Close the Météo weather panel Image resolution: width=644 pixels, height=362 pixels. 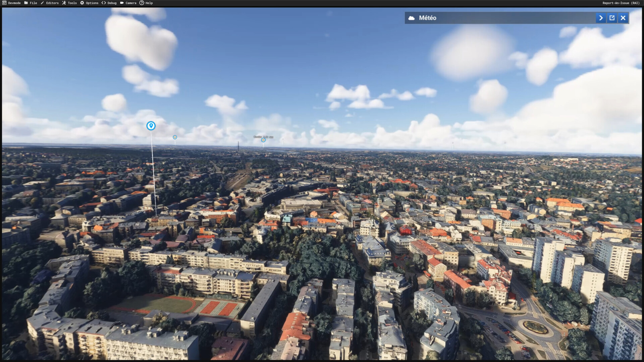point(623,18)
